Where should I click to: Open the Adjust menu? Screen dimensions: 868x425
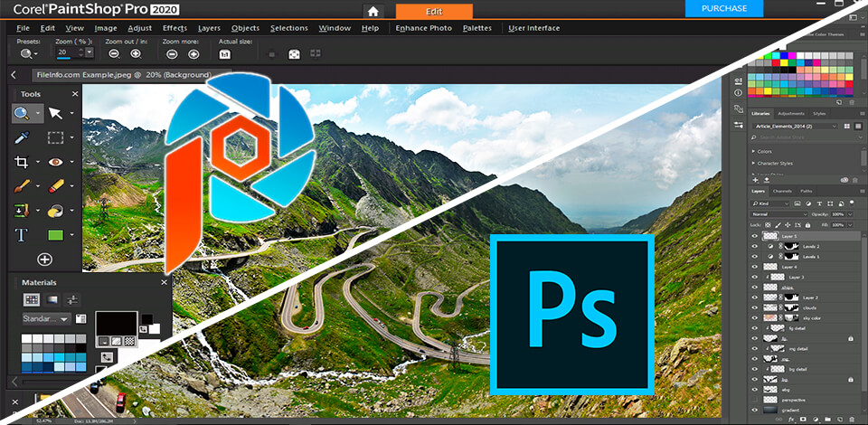[139, 28]
